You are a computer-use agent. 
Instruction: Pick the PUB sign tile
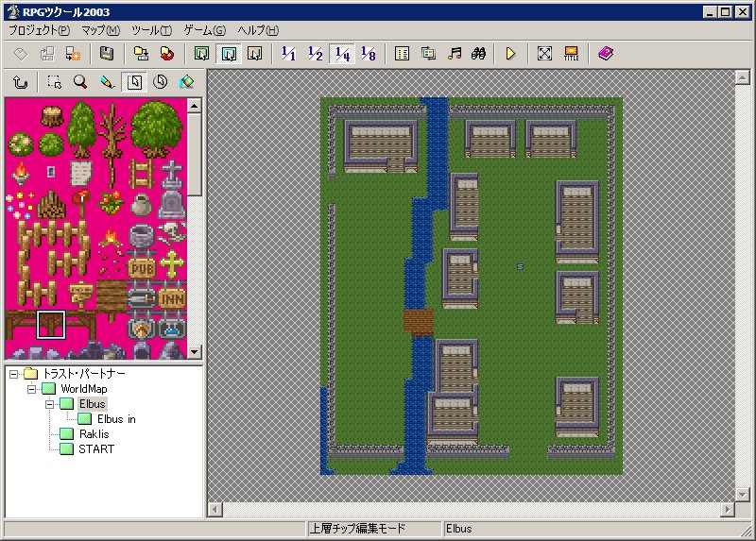click(143, 267)
